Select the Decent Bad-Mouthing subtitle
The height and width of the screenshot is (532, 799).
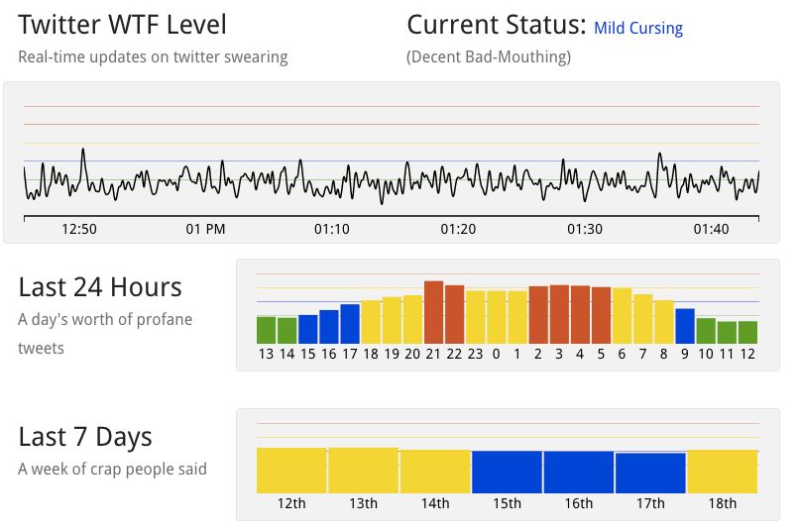[488, 56]
